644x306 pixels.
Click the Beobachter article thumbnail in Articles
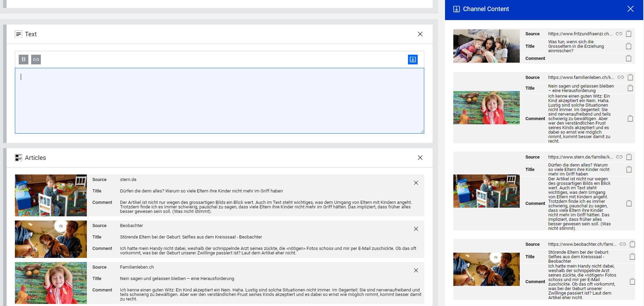[51, 239]
